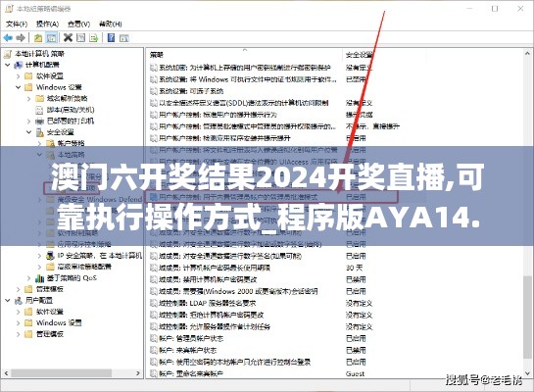The width and height of the screenshot is (534, 392).
Task: Select policy 域成员: 禁用计算机帐户密码更改
Action: pyautogui.click(x=208, y=279)
